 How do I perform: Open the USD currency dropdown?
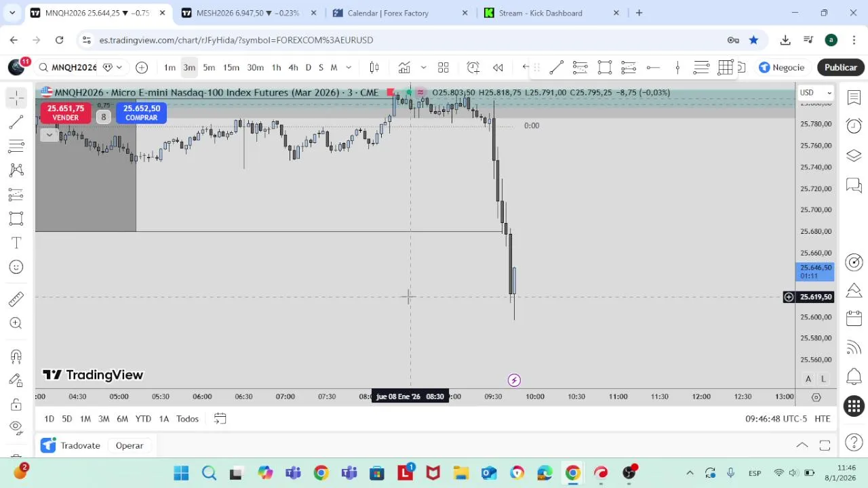814,92
